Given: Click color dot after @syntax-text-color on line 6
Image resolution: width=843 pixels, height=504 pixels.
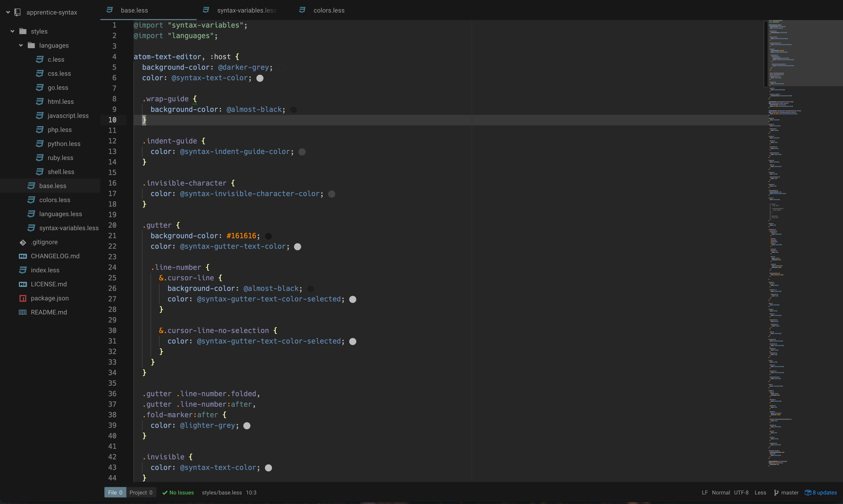Looking at the screenshot, I should pos(260,78).
